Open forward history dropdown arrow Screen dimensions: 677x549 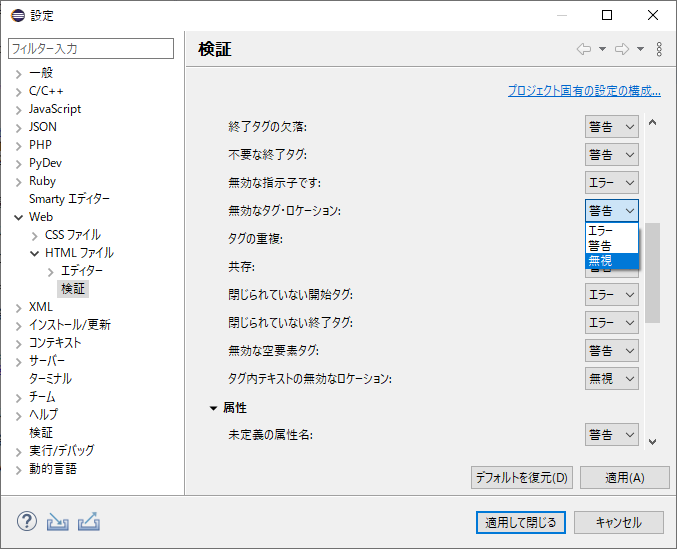[640, 49]
